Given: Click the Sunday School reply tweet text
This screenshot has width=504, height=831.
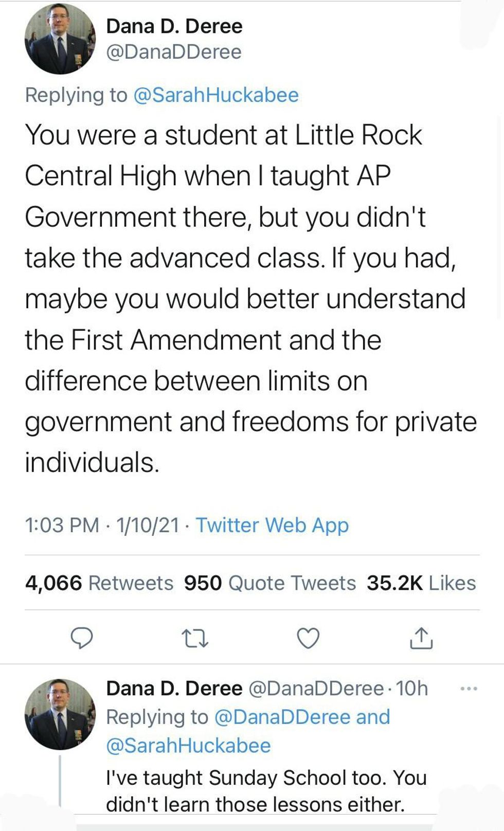Looking at the screenshot, I should pos(266,791).
